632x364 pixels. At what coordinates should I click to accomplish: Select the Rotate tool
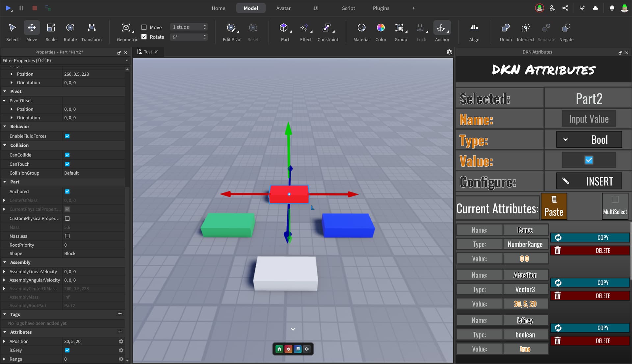[70, 32]
